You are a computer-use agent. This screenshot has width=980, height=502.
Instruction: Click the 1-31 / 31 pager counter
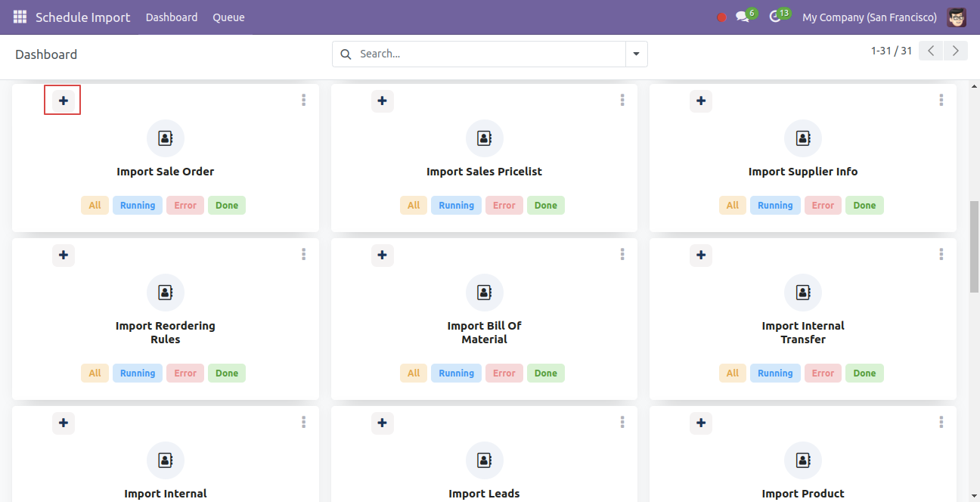tap(892, 51)
